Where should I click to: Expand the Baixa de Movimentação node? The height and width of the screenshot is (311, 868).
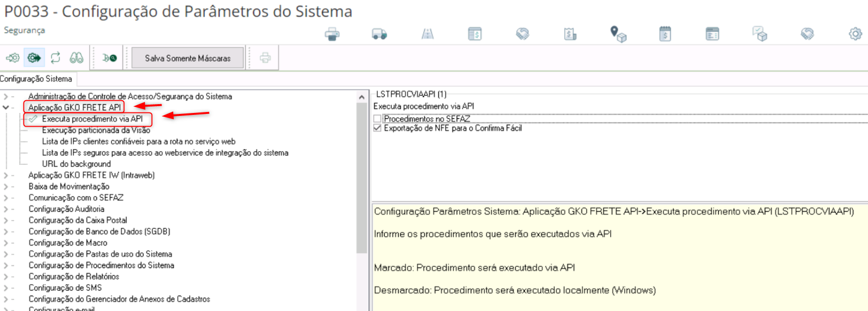coord(6,186)
